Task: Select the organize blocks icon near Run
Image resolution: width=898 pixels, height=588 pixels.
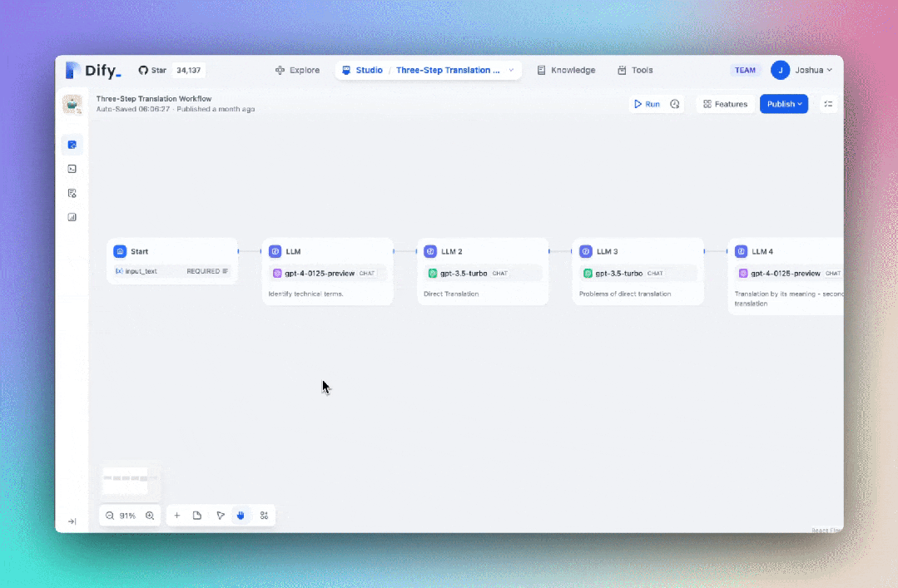Action: (264, 516)
